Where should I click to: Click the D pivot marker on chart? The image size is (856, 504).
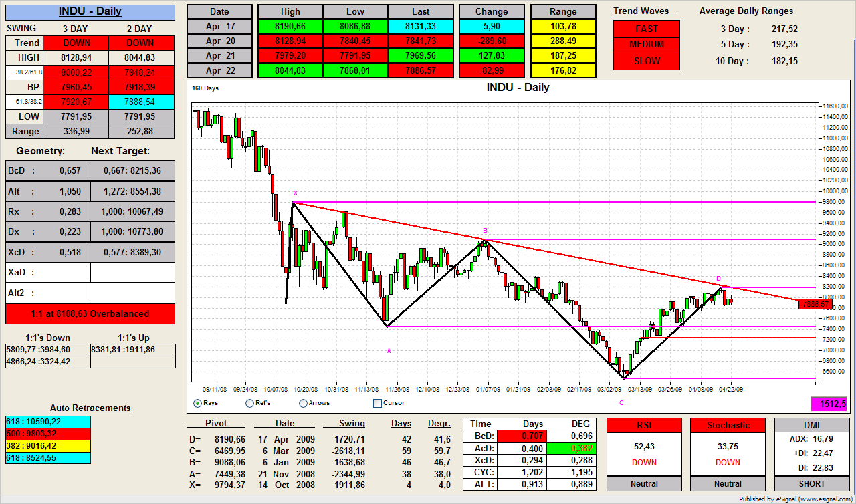tap(719, 278)
